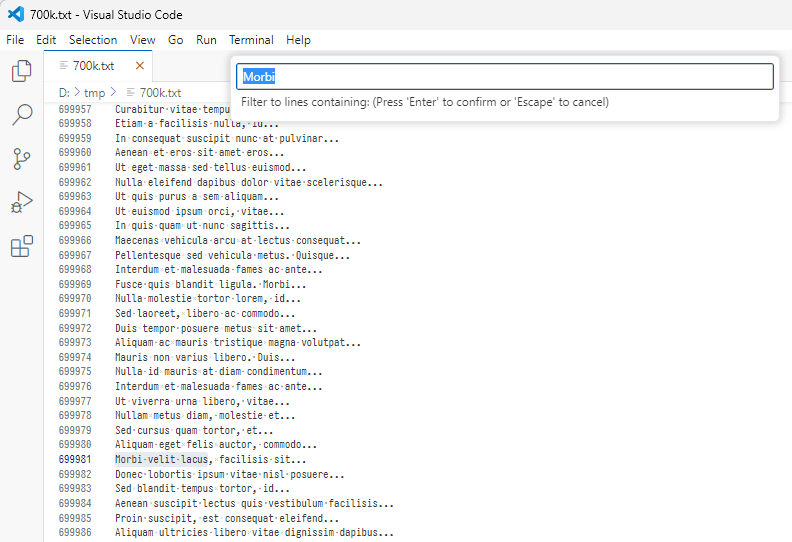Click line 'Ut eget massa sed tellus euismod...'
Image resolution: width=792 pixels, height=542 pixels.
coord(211,167)
